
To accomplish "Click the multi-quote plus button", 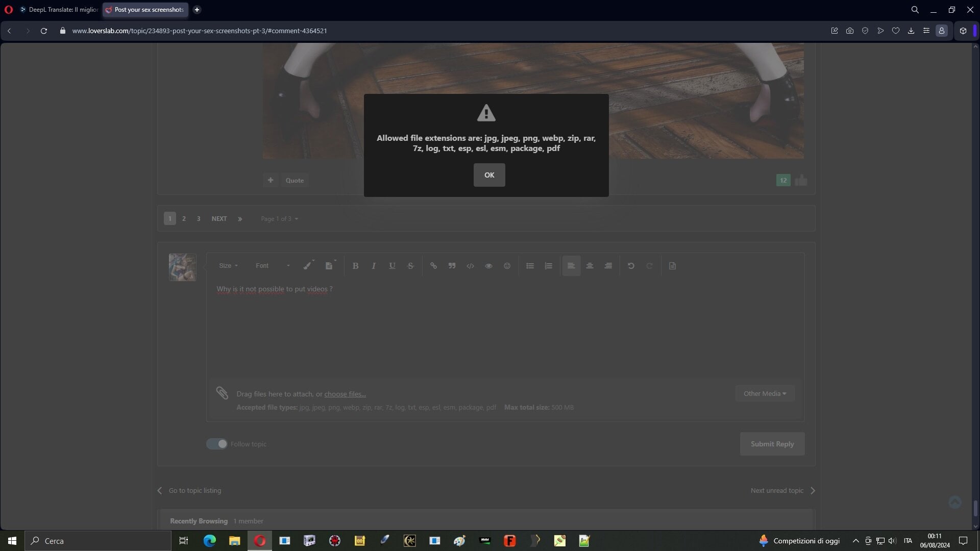I will [x=271, y=180].
